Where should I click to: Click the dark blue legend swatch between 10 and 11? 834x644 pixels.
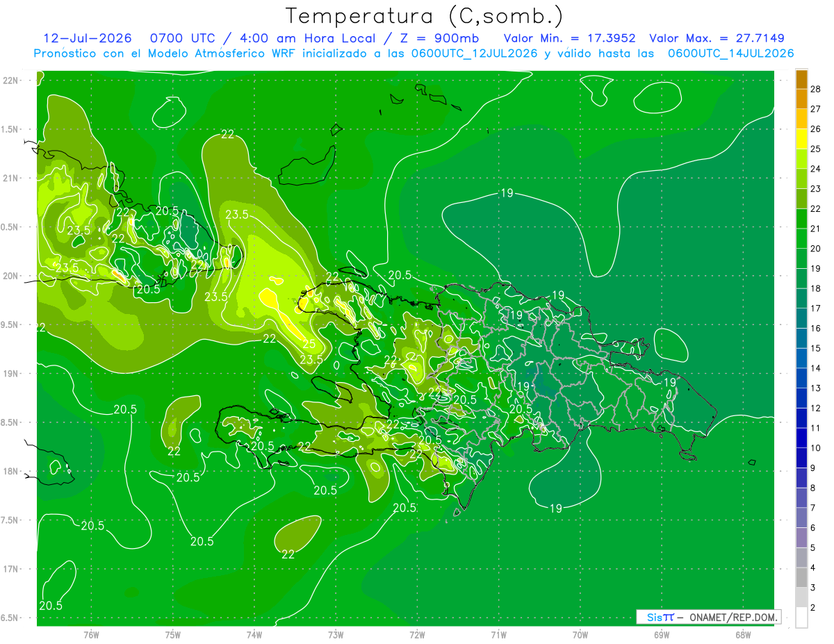[x=801, y=438]
